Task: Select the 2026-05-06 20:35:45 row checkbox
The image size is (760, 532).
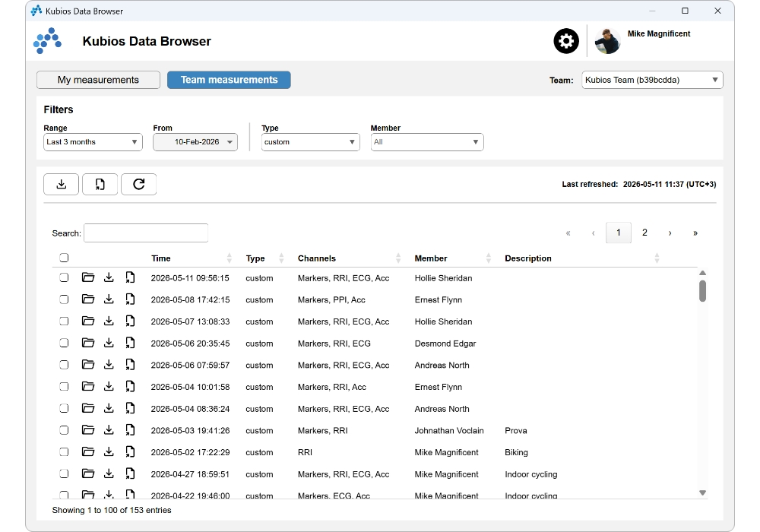Action: [64, 343]
